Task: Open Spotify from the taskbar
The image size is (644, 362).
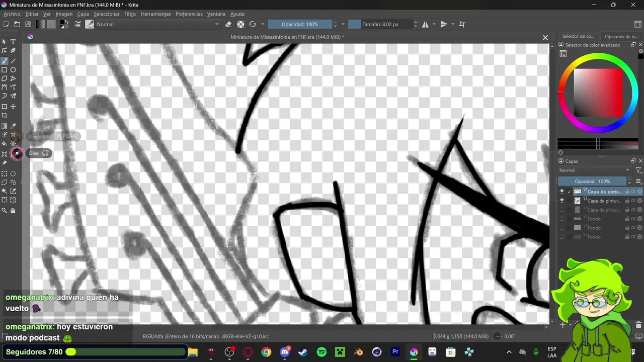Action: click(321, 352)
